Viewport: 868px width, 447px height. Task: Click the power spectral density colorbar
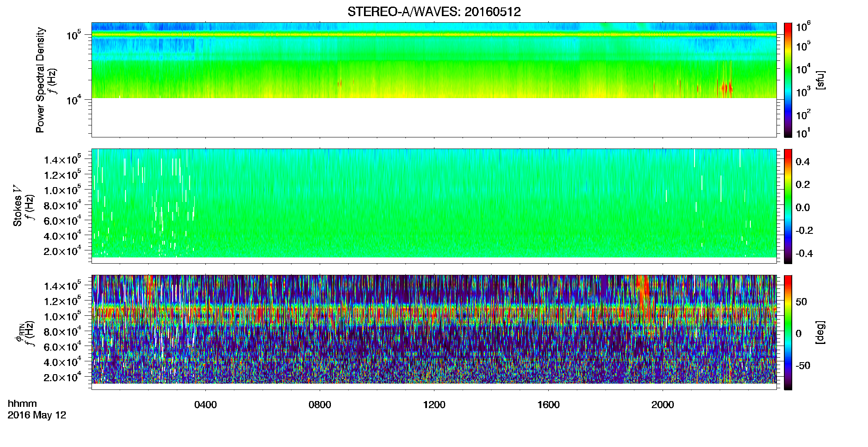(788, 80)
